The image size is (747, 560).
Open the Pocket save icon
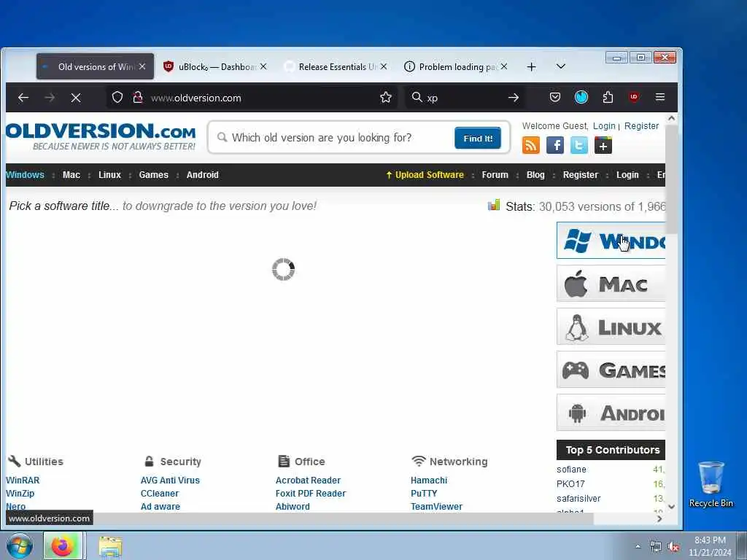tap(555, 97)
